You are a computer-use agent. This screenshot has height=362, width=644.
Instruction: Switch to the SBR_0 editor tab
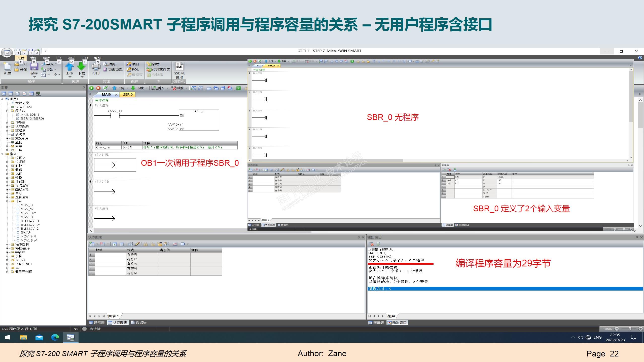(128, 95)
